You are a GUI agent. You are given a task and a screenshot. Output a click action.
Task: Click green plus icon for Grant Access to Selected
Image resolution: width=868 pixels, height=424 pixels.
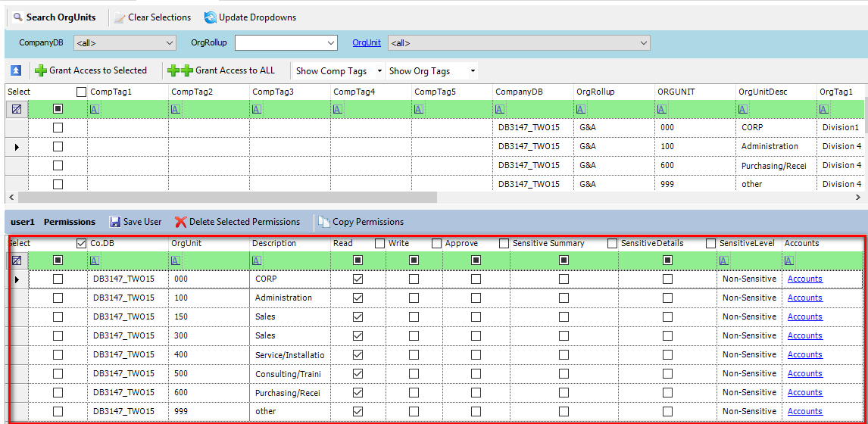40,71
